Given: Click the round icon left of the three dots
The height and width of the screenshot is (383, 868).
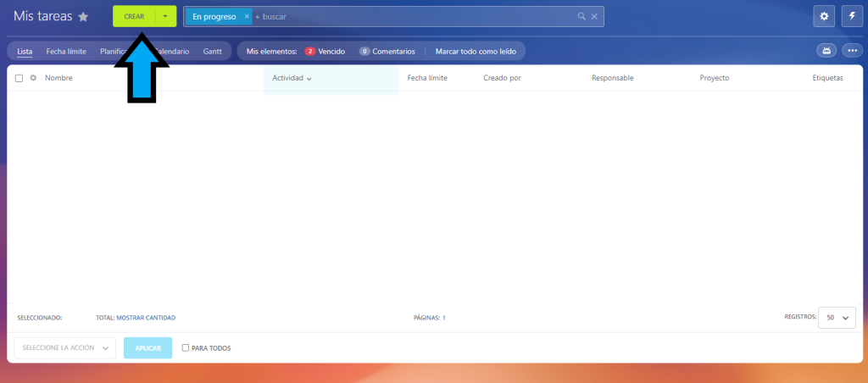Looking at the screenshot, I should click(826, 51).
